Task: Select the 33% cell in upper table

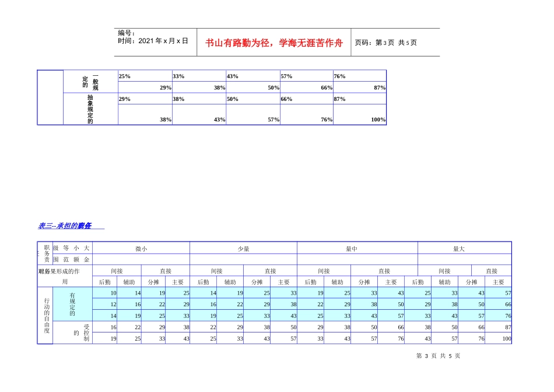Action: point(199,76)
